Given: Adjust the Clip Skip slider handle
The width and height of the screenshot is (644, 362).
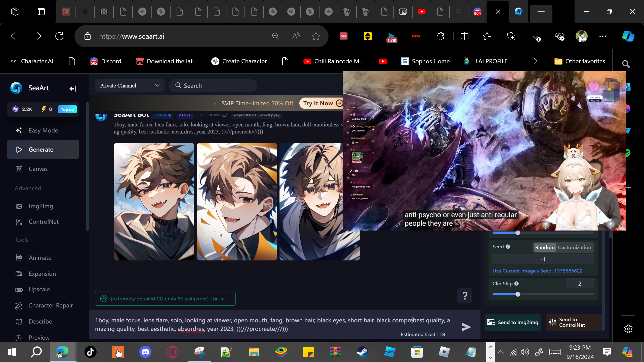Looking at the screenshot, I should [518, 294].
